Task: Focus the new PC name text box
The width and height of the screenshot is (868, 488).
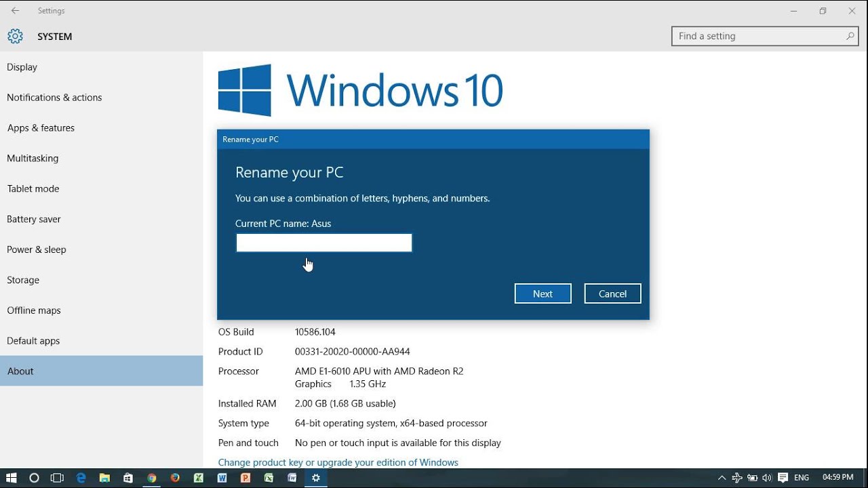Action: (324, 243)
